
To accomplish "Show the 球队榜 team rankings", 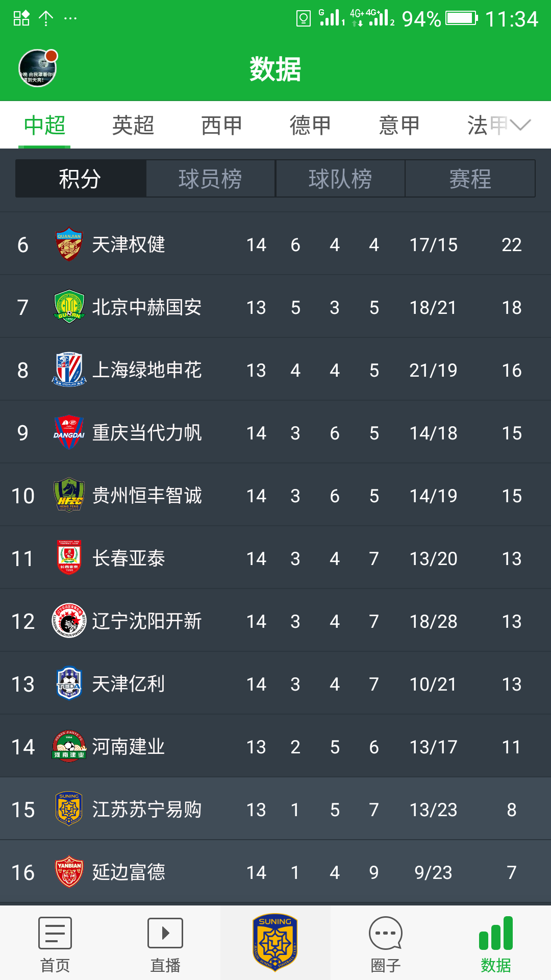I will coord(340,179).
